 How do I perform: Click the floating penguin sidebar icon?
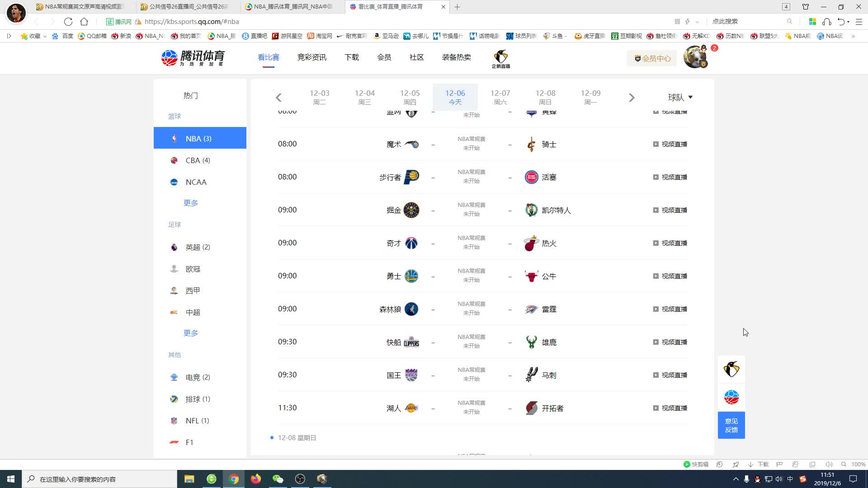pos(731,370)
